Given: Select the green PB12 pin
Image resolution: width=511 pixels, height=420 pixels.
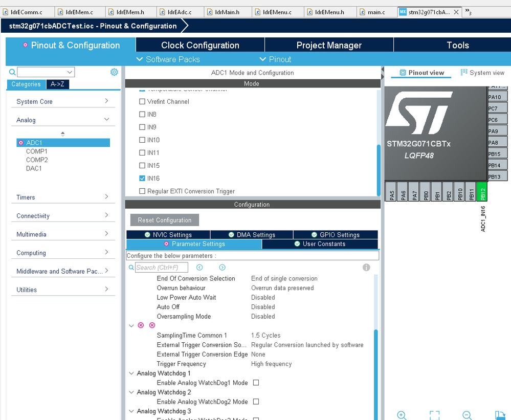Looking at the screenshot, I should pos(482,192).
